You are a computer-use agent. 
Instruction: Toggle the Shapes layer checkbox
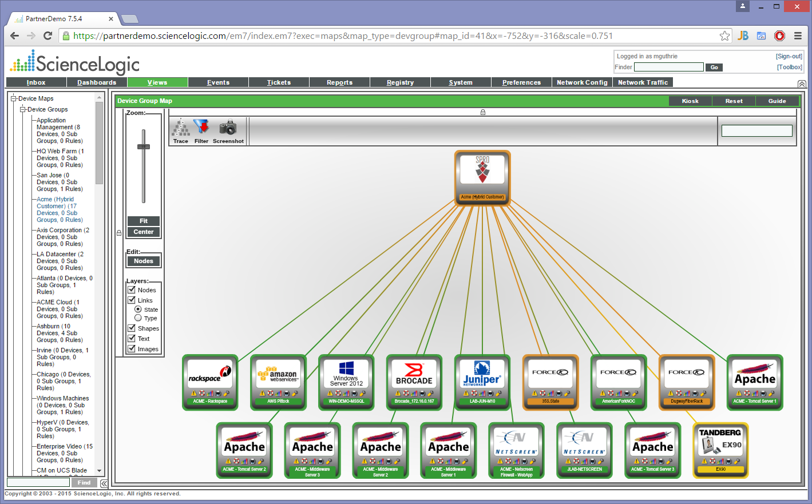132,328
